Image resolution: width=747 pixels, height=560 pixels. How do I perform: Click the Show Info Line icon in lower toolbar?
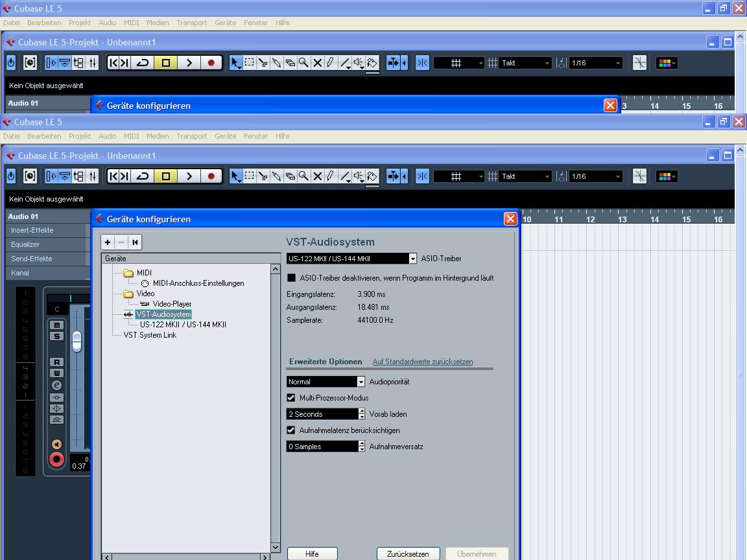pyautogui.click(x=65, y=176)
